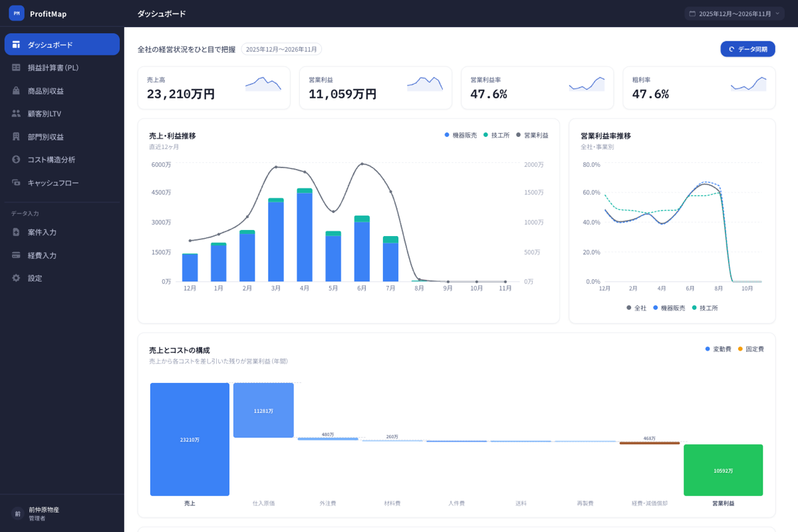
Task: Toggle 営業利益 legend in 売上・利益推移
Action: 532,135
